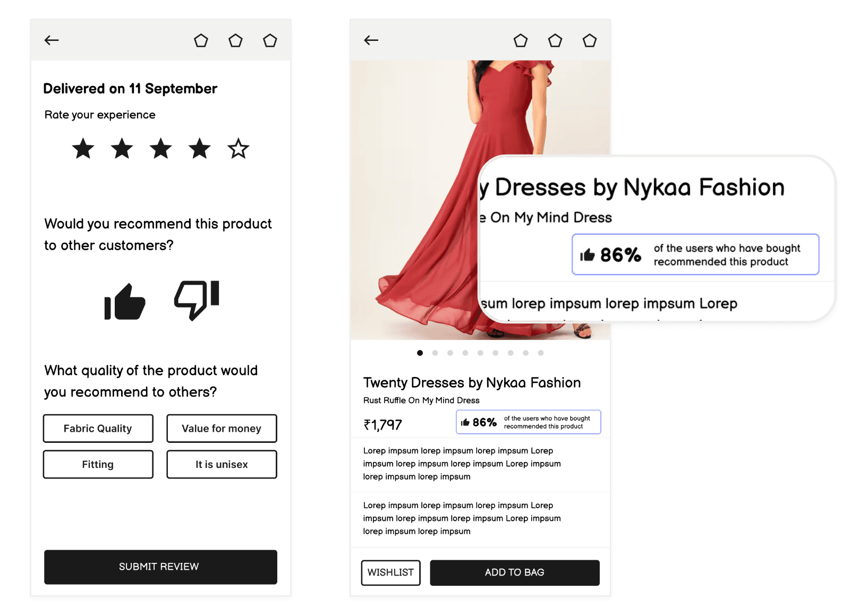
Task: Click the ADD TO BAG button
Action: (x=515, y=573)
